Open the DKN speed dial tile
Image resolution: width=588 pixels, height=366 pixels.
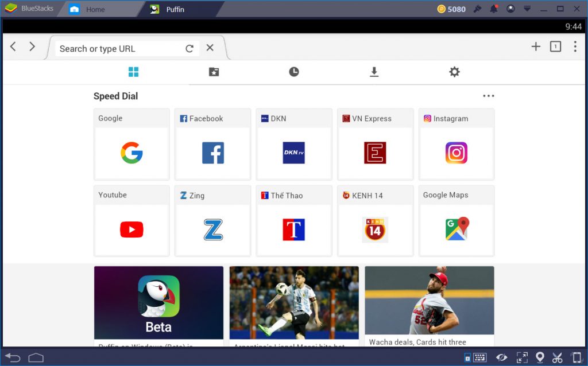(294, 144)
